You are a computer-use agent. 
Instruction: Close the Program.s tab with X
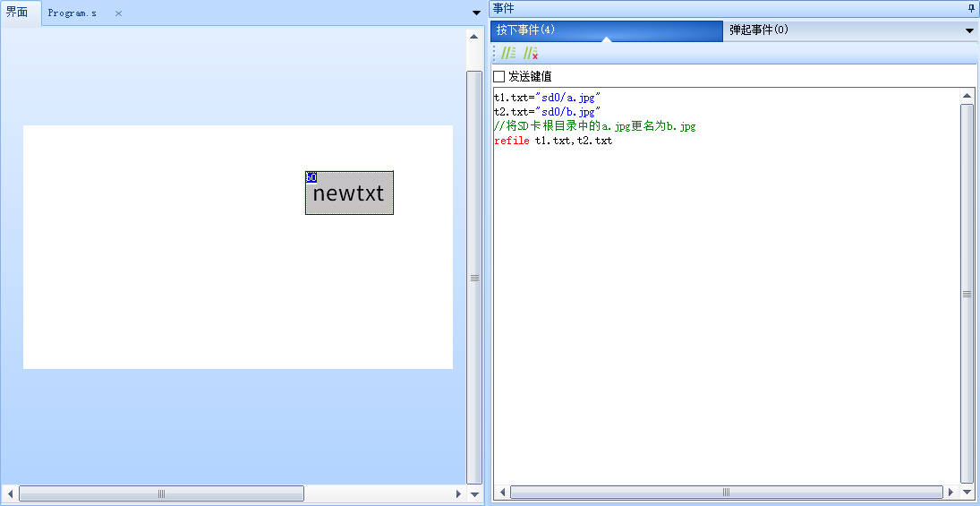118,13
